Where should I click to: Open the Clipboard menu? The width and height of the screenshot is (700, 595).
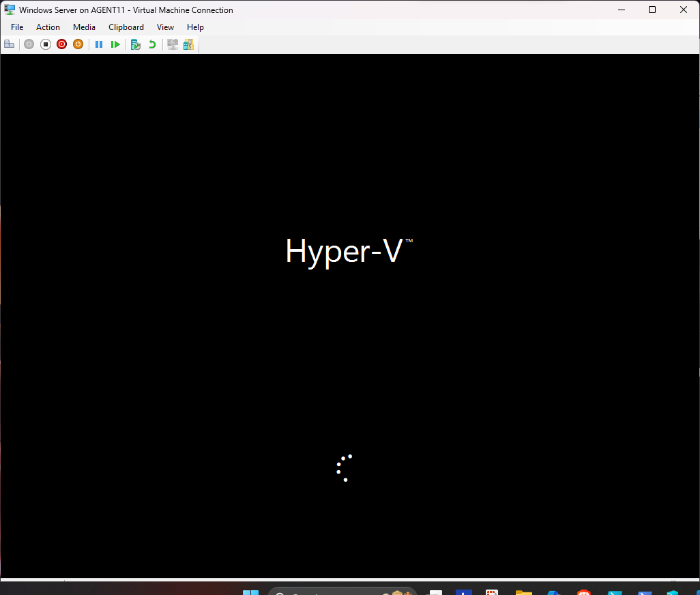coord(126,27)
